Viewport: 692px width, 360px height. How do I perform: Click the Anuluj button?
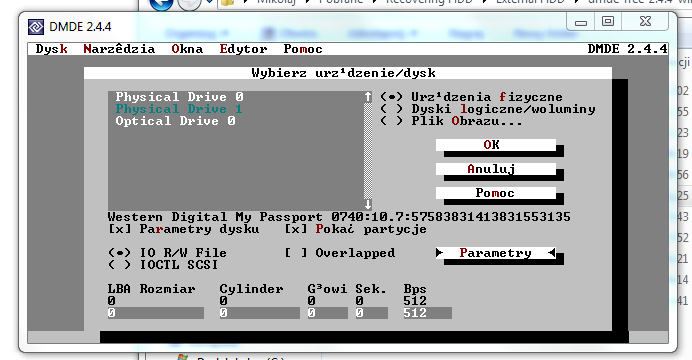point(496,169)
